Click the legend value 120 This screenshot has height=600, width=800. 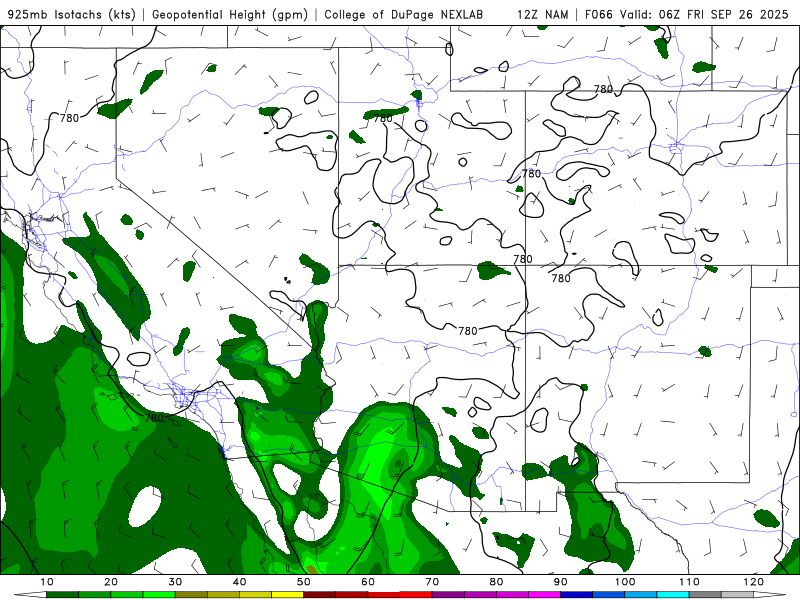pos(754,582)
